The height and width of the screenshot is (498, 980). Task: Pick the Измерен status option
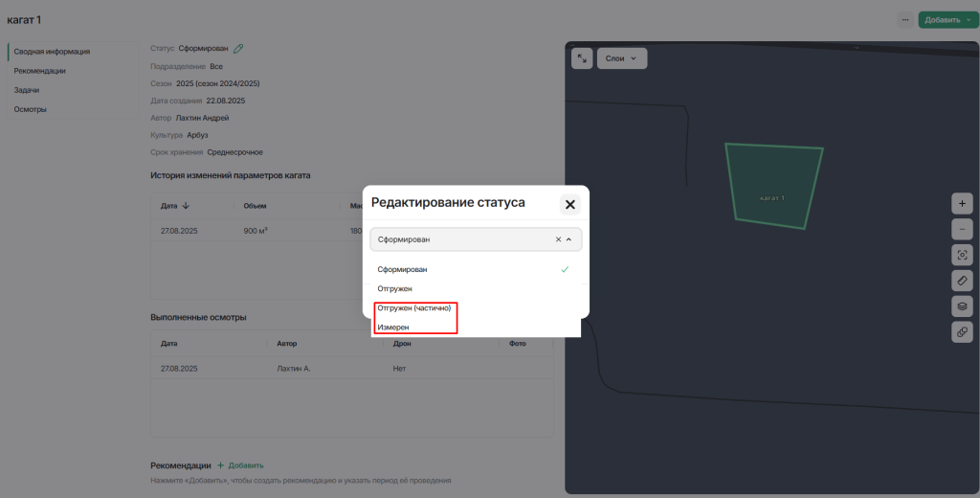[x=393, y=327]
